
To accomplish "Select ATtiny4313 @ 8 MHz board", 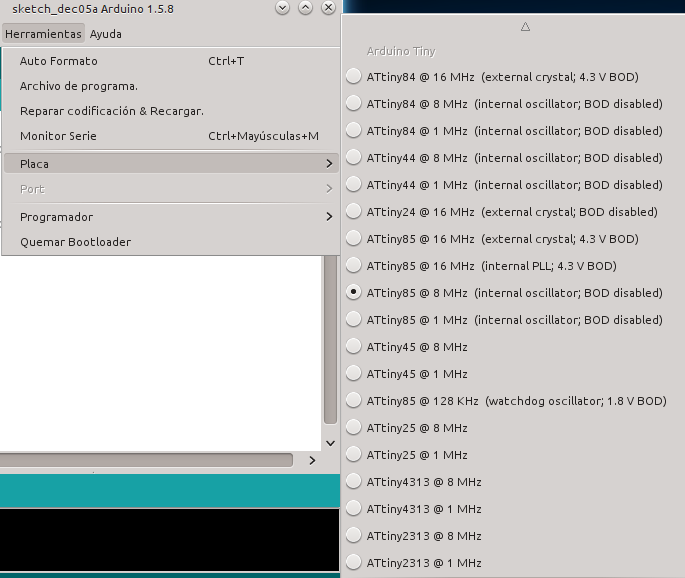I will click(x=513, y=482).
